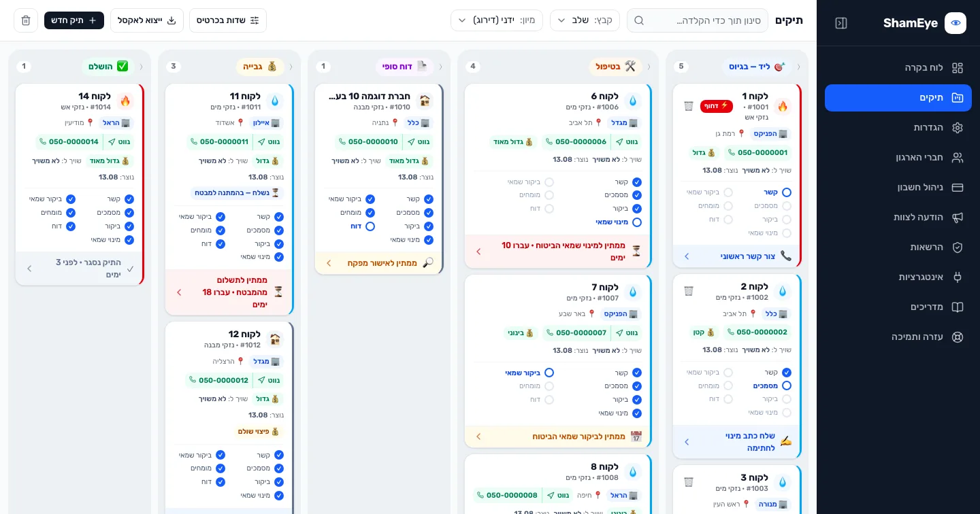Collapse the הושלם column chevron
The height and width of the screenshot is (514, 980).
142,67
